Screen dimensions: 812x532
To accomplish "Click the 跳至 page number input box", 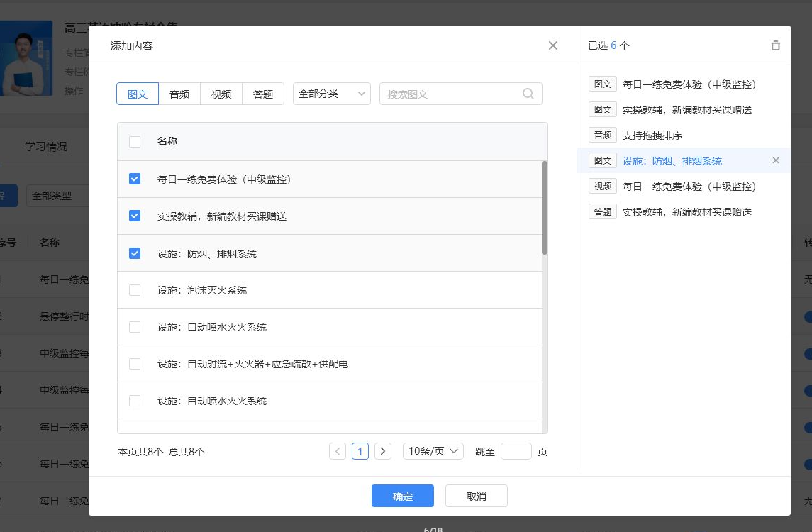I will pos(516,451).
